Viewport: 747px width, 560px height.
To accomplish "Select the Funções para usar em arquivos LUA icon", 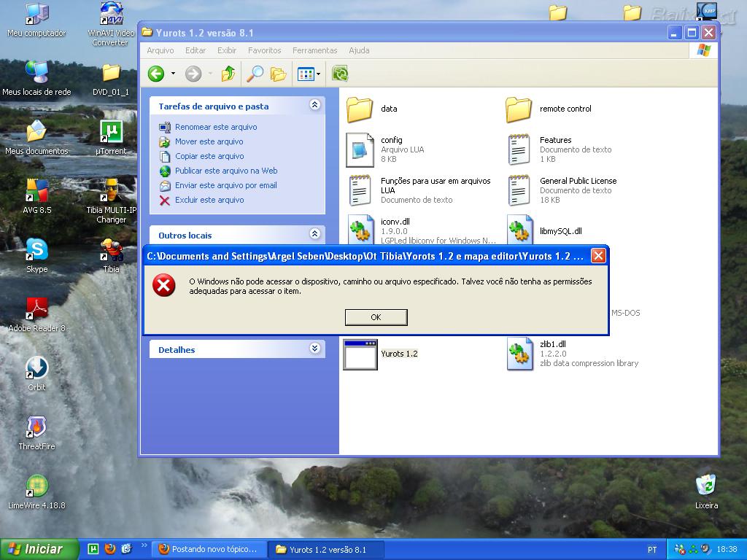I will point(360,190).
